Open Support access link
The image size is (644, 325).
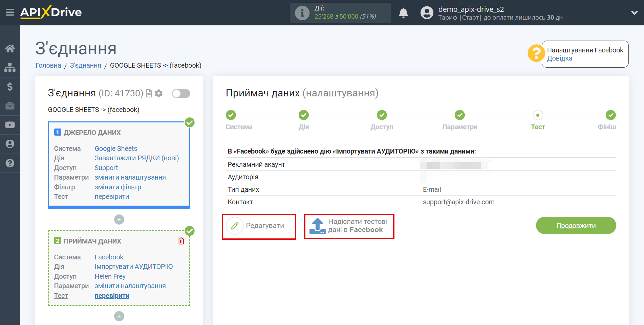point(106,168)
